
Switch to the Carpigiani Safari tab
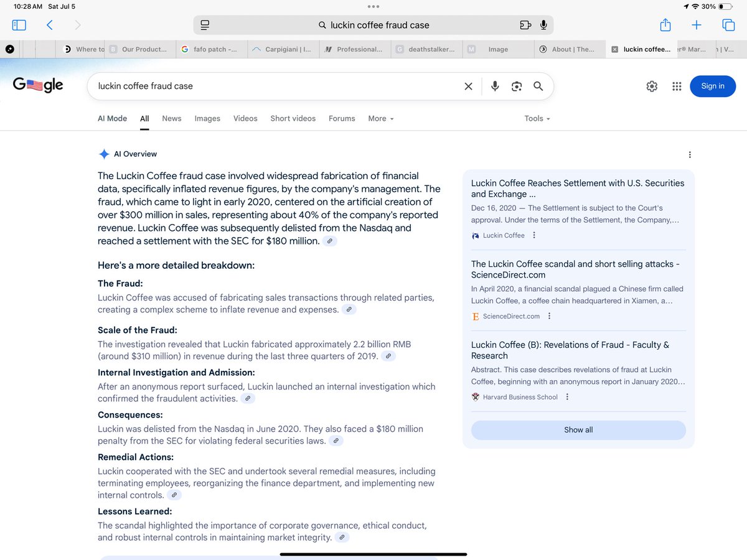(283, 49)
